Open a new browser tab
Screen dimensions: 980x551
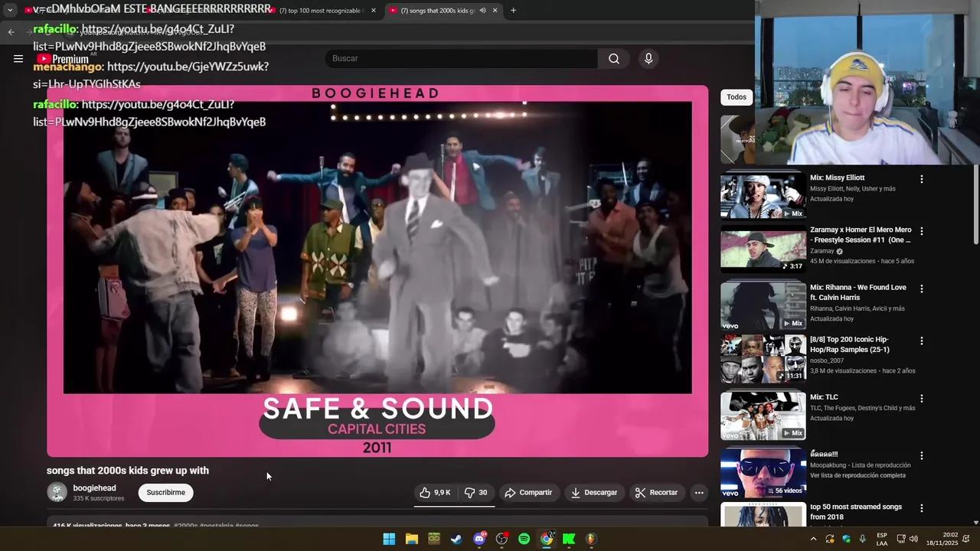(x=513, y=11)
